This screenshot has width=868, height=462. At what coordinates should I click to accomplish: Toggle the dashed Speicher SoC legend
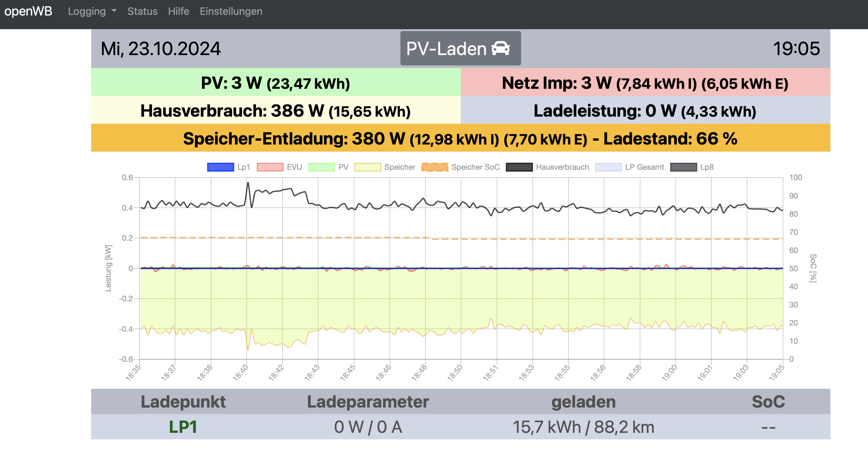click(435, 167)
